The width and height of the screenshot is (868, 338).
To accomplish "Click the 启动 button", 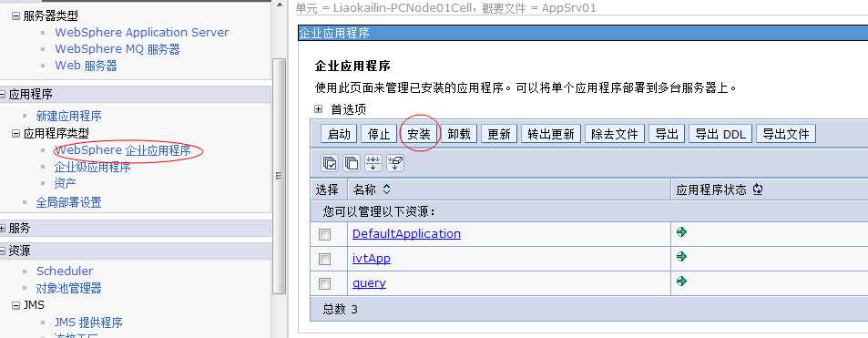I will click(x=339, y=134).
